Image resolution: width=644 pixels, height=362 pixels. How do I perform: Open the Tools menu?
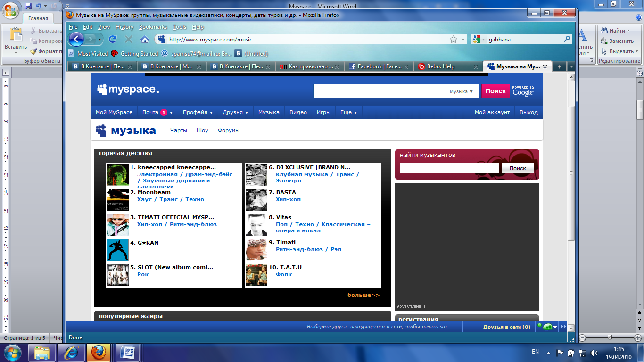pos(180,27)
